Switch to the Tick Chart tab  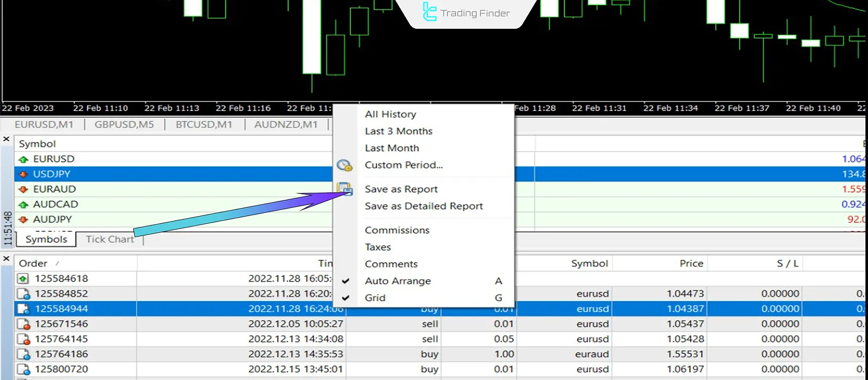[110, 239]
